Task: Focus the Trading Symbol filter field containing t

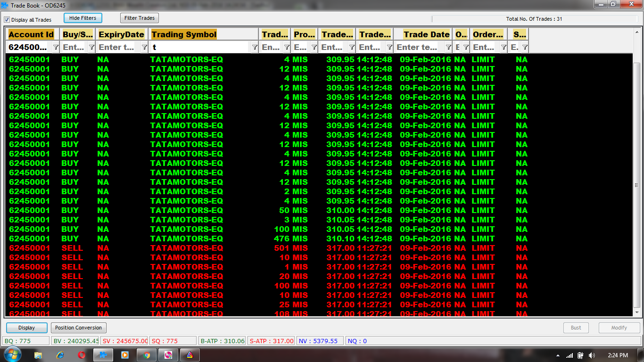Action: 199,47
